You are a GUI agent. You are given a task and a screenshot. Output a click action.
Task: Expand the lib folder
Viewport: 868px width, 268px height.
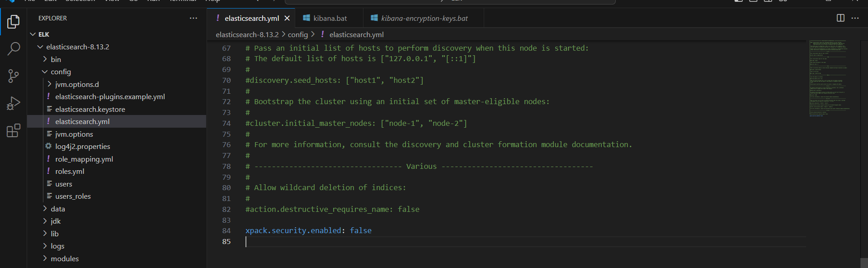coord(45,234)
